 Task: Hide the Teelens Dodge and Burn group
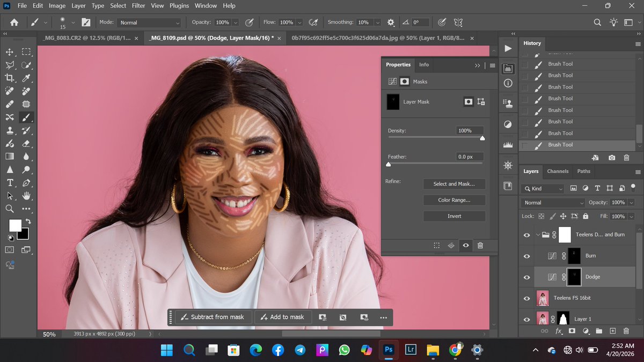pos(526,234)
